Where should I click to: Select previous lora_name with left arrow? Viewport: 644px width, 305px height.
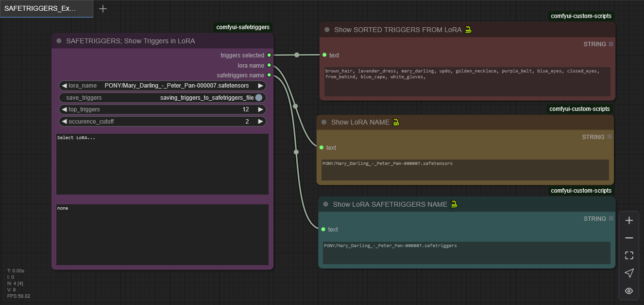[64, 86]
